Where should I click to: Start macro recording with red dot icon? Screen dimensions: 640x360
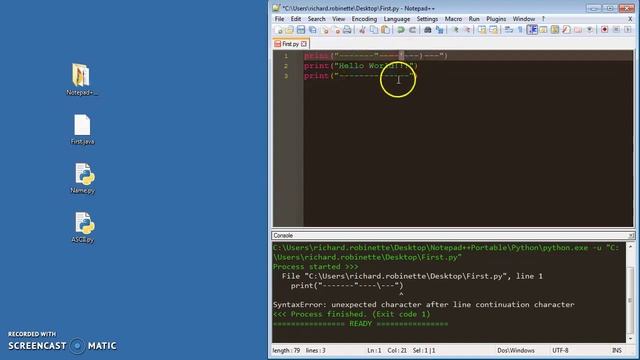604,30
